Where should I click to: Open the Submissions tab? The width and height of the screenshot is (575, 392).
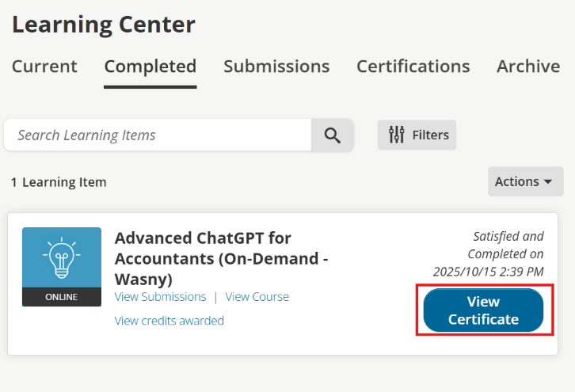tap(276, 67)
